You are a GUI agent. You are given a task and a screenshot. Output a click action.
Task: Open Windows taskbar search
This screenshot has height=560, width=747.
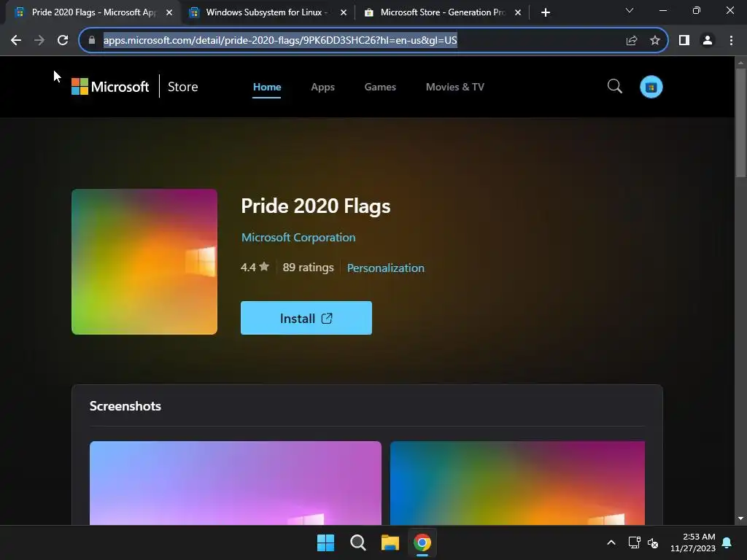[x=357, y=542]
